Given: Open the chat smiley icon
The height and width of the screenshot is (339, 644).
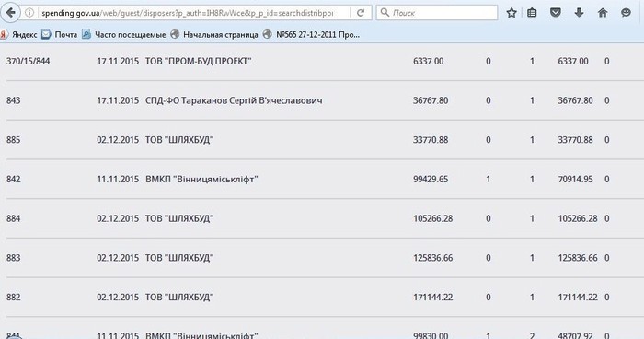Looking at the screenshot, I should pyautogui.click(x=626, y=13).
